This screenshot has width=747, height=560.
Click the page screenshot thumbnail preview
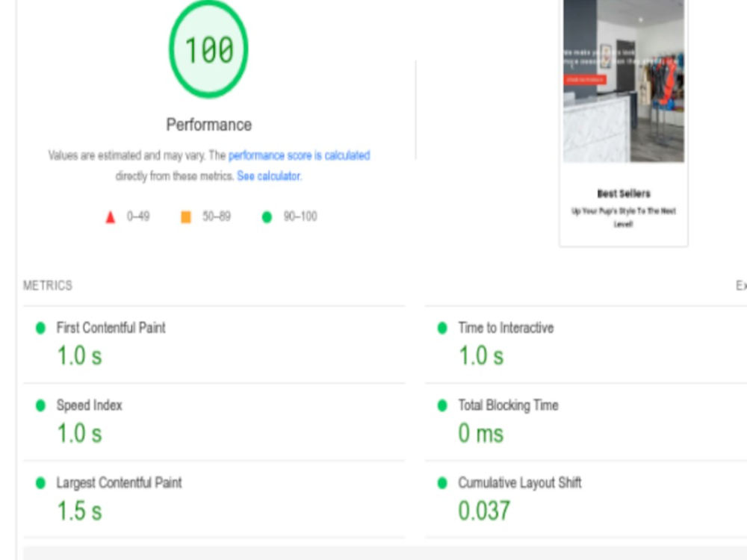tap(624, 123)
